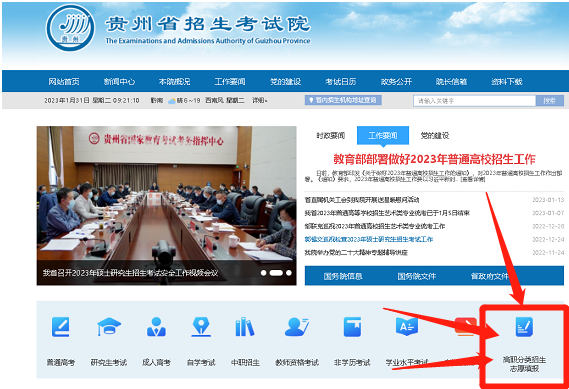The height and width of the screenshot is (389, 569).
Task: Click the 中职招生 label text
Action: pyautogui.click(x=245, y=362)
